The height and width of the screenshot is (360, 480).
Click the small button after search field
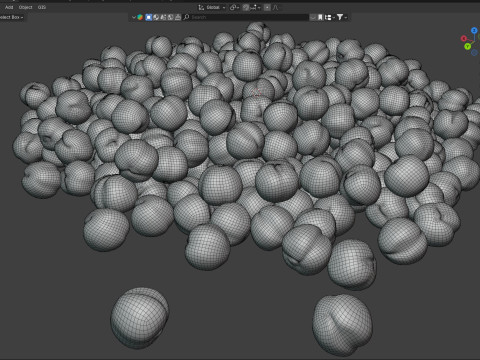[313, 17]
